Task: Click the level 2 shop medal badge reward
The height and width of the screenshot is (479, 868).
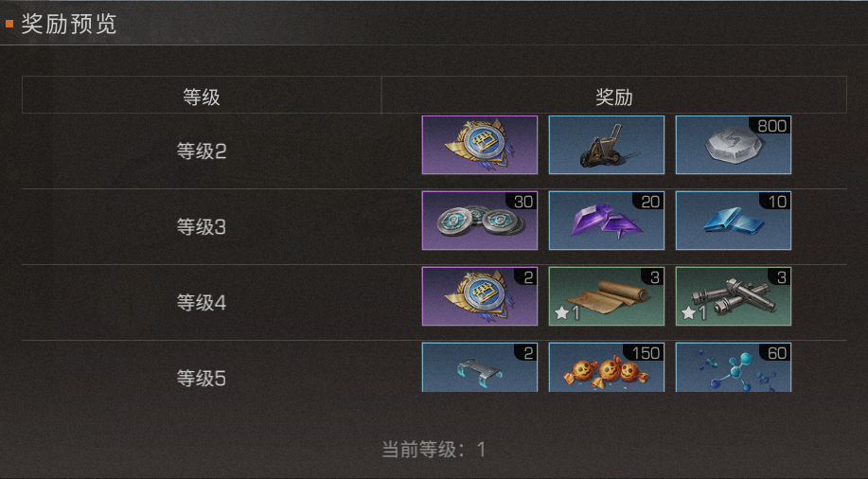Action: [x=479, y=145]
